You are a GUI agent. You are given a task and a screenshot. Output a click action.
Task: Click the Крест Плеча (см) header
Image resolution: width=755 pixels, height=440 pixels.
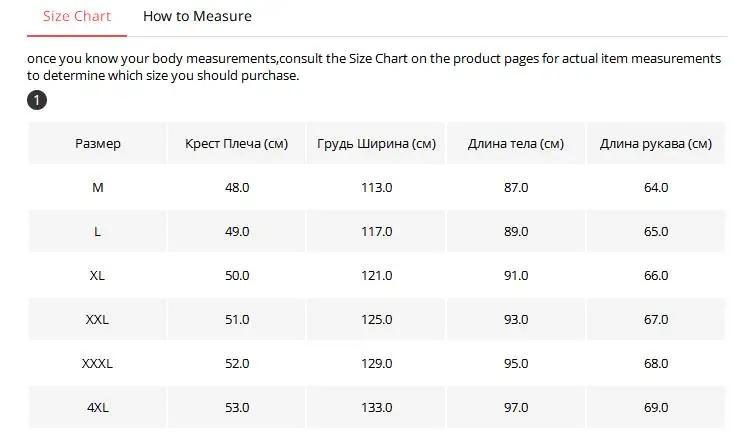tap(236, 143)
